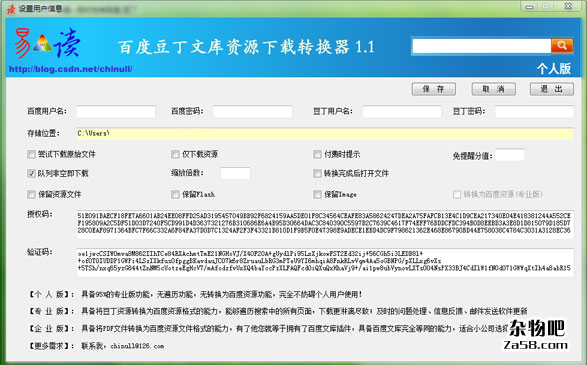Click the 缩放倍数 input field
Screen dimensions: 587x365
coord(235,173)
